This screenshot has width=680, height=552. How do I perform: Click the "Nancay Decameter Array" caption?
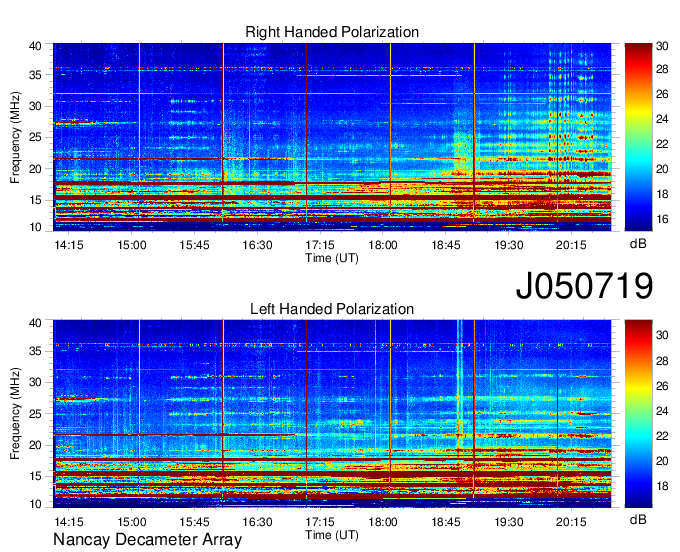pyautogui.click(x=147, y=539)
